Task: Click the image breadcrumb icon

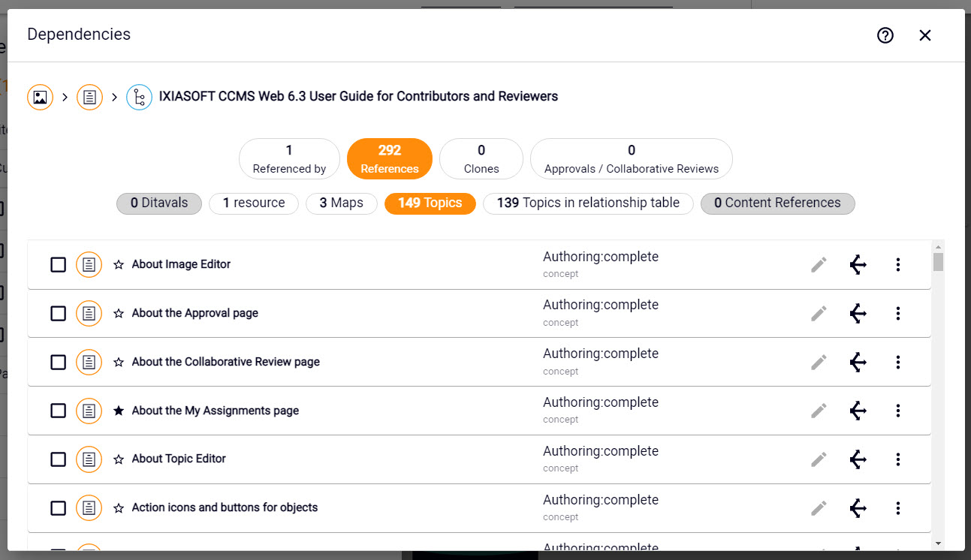Action: point(41,97)
